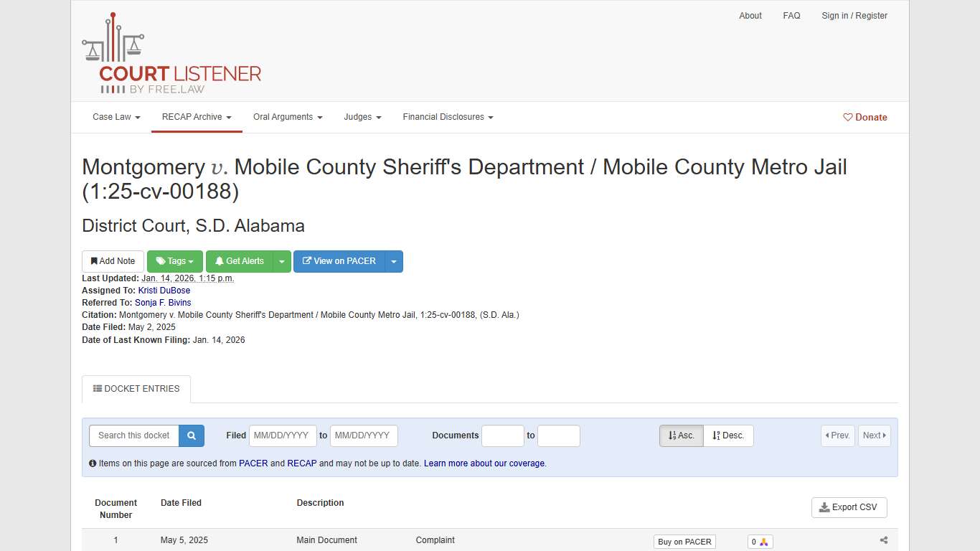Click the Search this docket input field
The image size is (980, 551).
[x=133, y=435]
